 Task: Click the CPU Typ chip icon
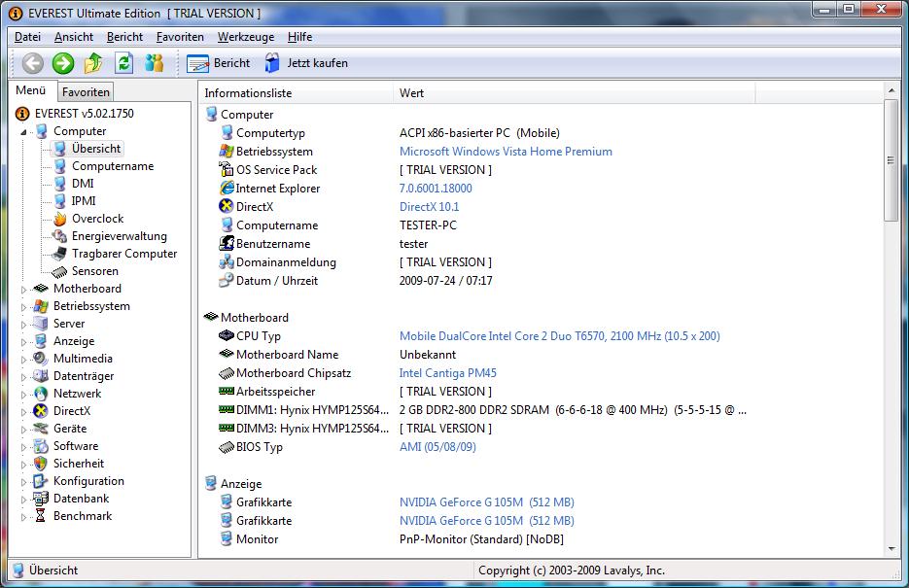tap(227, 335)
